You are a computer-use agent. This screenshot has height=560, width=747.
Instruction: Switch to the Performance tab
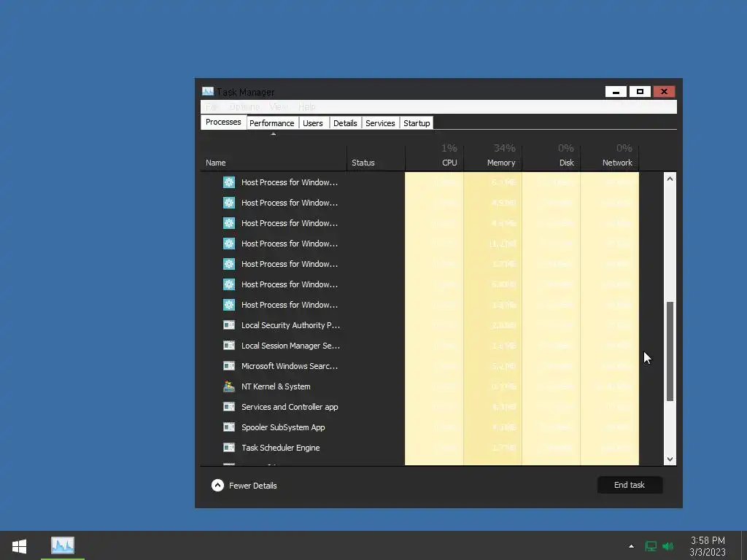(272, 122)
